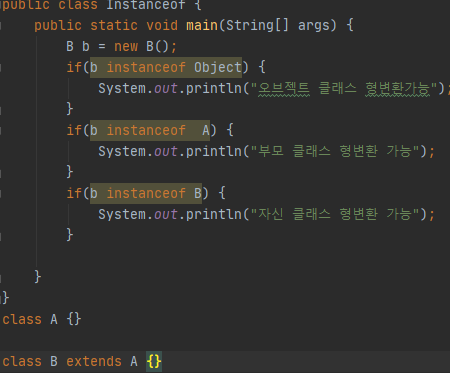Click the "class" keyword of "class A {}"

(x=22, y=319)
